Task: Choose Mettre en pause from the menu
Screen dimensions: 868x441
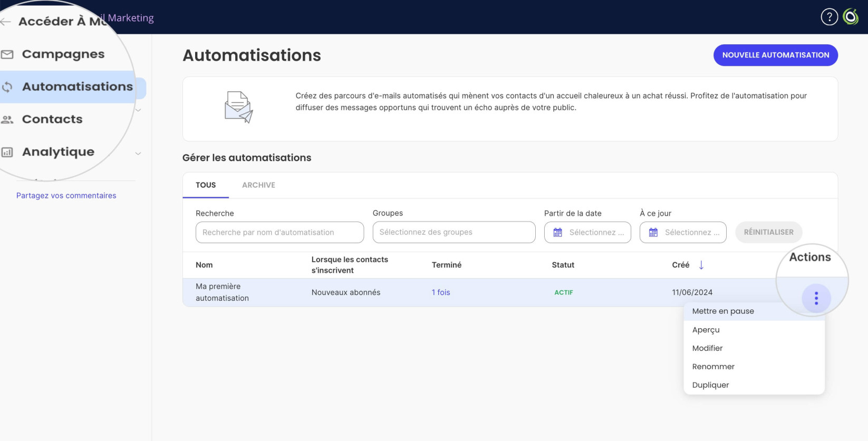Action: [x=754, y=311]
